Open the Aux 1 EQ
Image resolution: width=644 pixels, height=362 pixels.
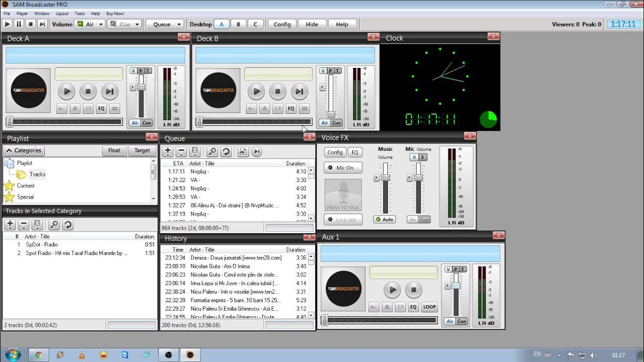414,307
